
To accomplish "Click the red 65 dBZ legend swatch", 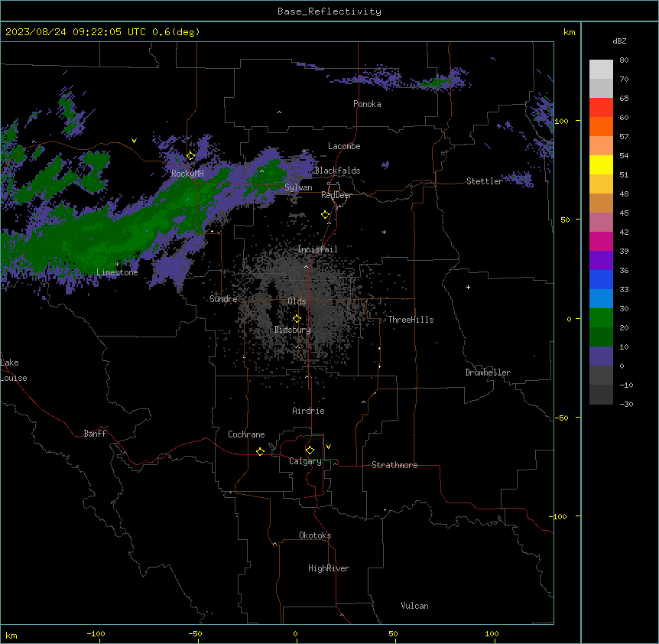I will [601, 108].
